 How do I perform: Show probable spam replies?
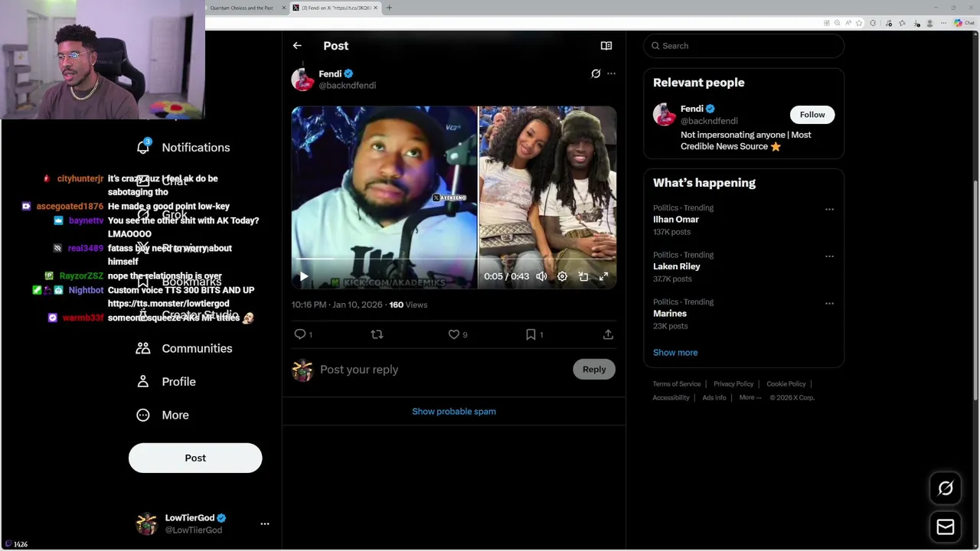tap(454, 412)
